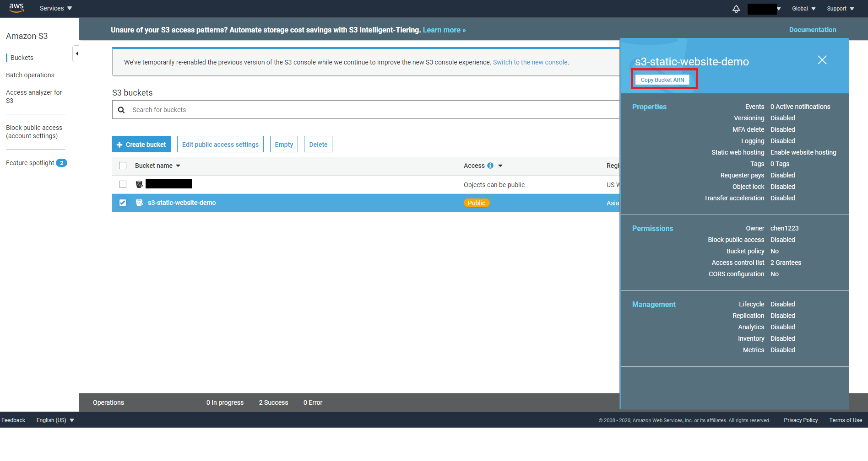Click '2 Grantees' access control value
This screenshot has height=461, width=868.
(786, 263)
